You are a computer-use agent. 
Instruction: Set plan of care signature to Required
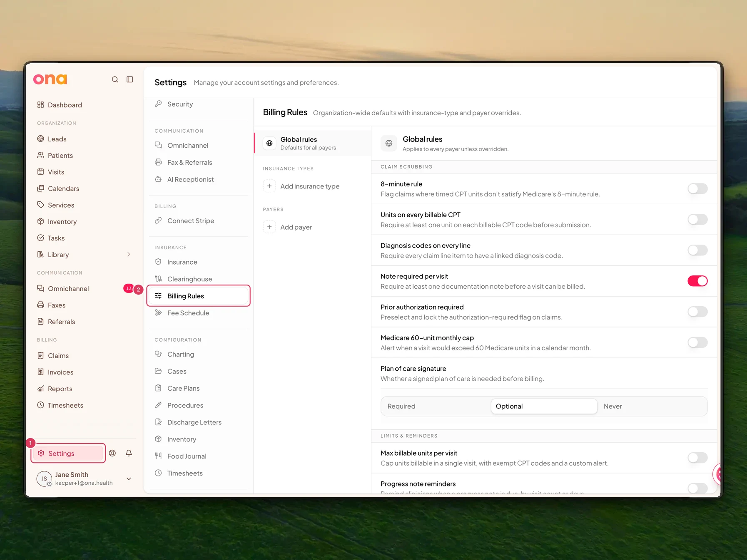click(436, 406)
